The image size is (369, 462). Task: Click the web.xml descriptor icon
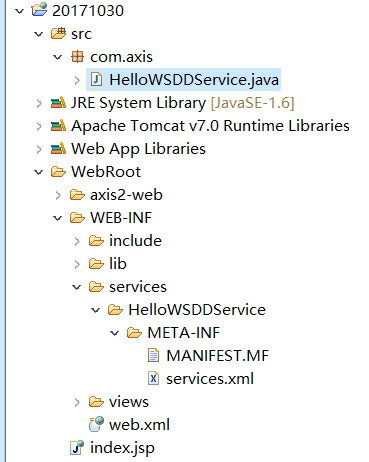pos(97,424)
